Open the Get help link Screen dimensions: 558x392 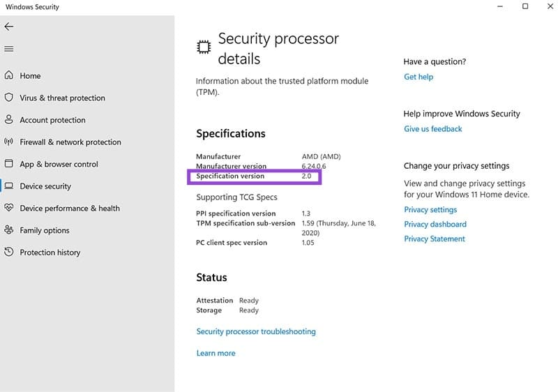[x=418, y=77]
